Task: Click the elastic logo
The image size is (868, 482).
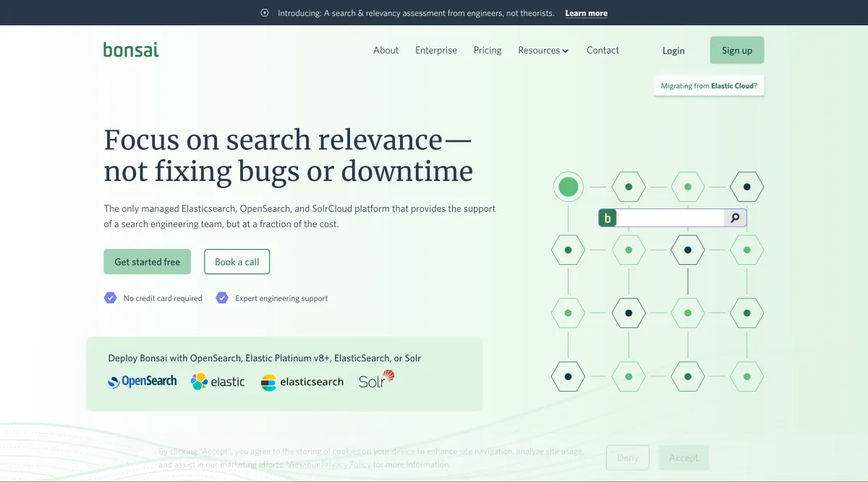Action: point(218,381)
